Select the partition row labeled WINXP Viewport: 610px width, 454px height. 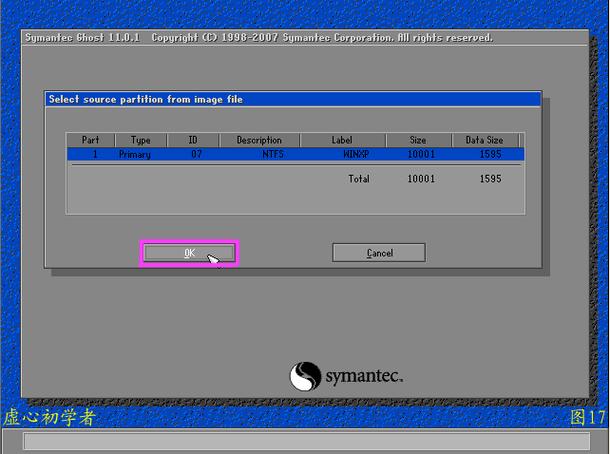click(296, 154)
